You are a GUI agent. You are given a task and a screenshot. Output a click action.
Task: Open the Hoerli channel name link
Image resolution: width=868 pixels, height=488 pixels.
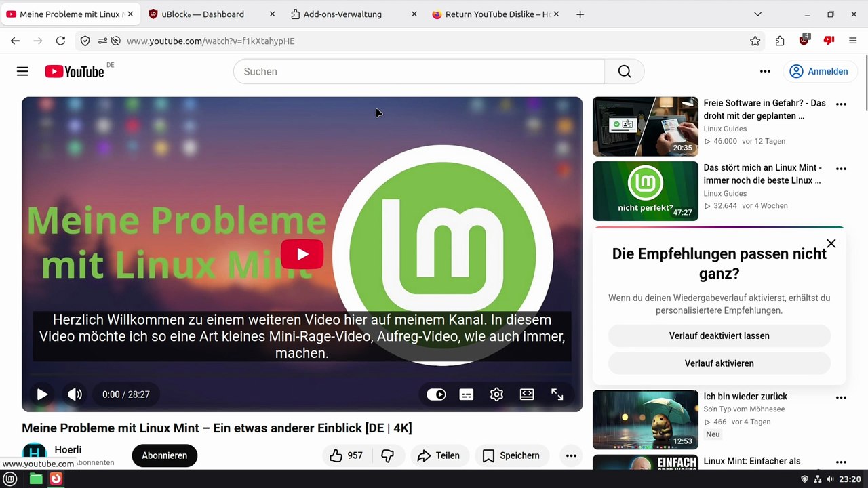click(x=68, y=449)
